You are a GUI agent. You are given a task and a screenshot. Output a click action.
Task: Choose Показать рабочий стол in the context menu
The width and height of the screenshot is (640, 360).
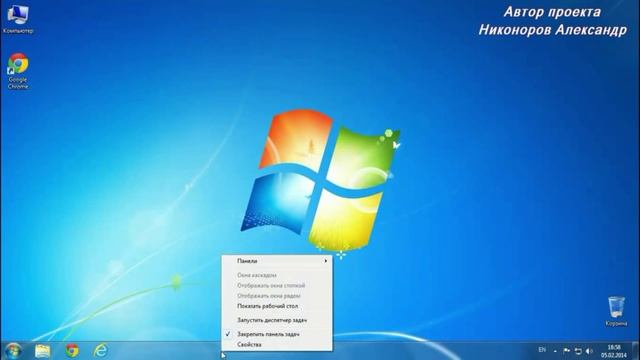[277, 306]
